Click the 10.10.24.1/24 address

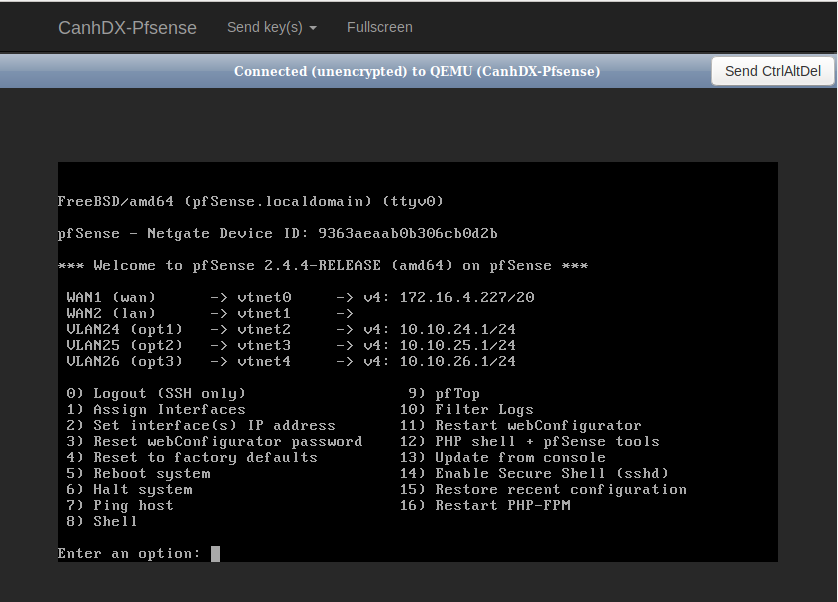click(458, 329)
